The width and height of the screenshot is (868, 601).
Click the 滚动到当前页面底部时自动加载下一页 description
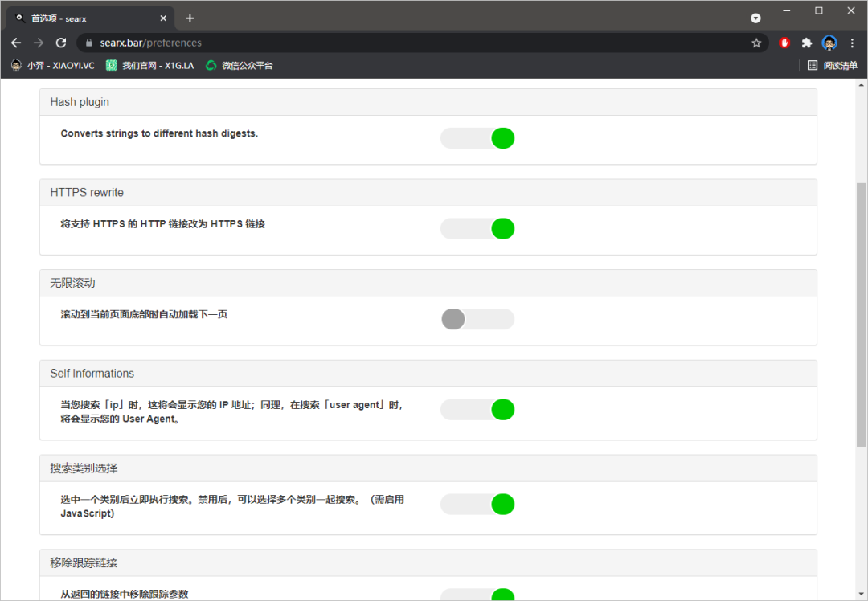tap(144, 314)
